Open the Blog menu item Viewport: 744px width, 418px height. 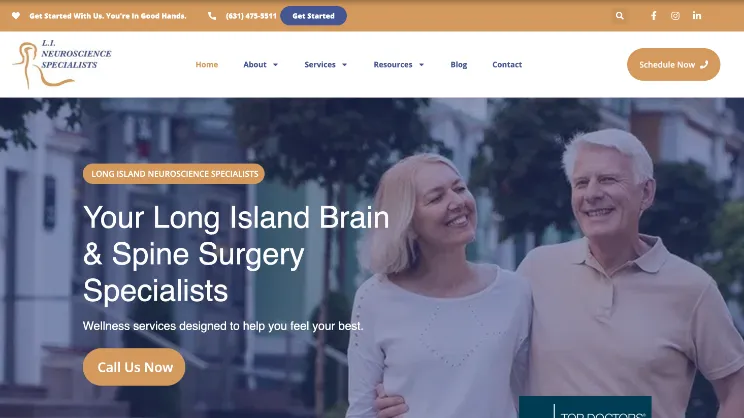tap(459, 65)
